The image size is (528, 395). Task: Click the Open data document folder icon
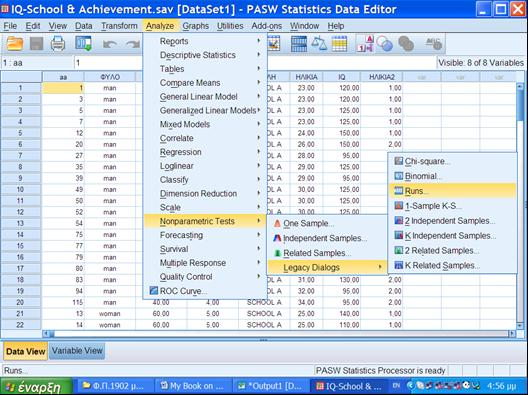pyautogui.click(x=15, y=44)
